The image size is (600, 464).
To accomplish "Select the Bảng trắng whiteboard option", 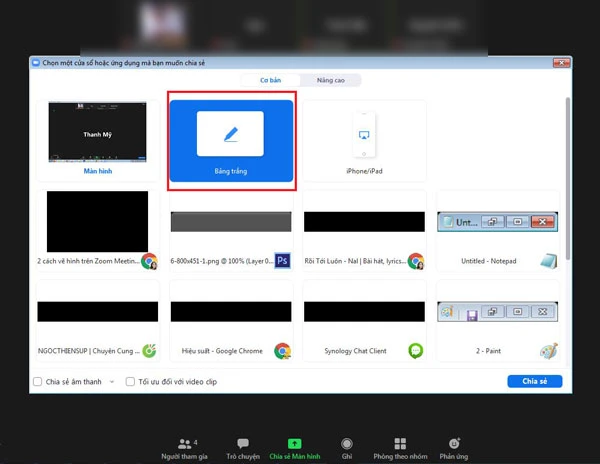I will [x=230, y=142].
